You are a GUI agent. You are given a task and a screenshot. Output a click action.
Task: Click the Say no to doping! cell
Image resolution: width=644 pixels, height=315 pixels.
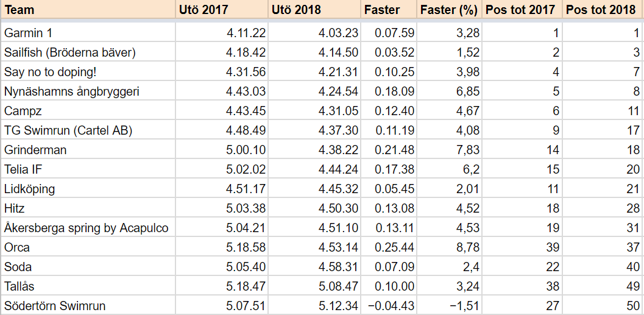pyautogui.click(x=88, y=72)
